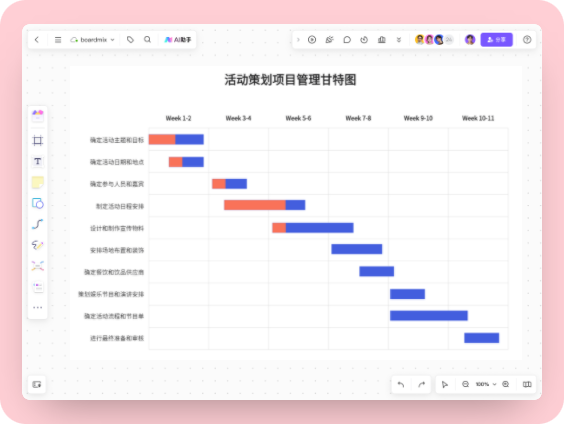Select the pointer cursor tool
Image resolution: width=564 pixels, height=424 pixels.
(x=445, y=384)
